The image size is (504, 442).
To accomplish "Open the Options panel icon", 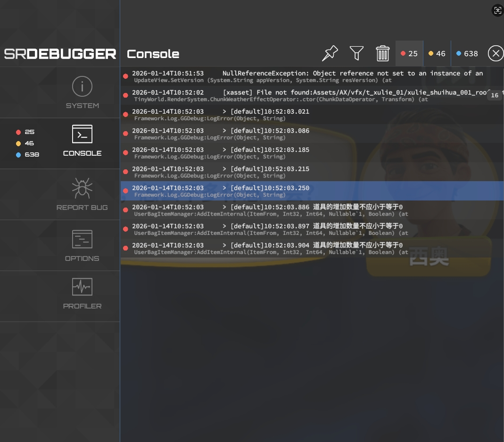I will click(x=82, y=239).
